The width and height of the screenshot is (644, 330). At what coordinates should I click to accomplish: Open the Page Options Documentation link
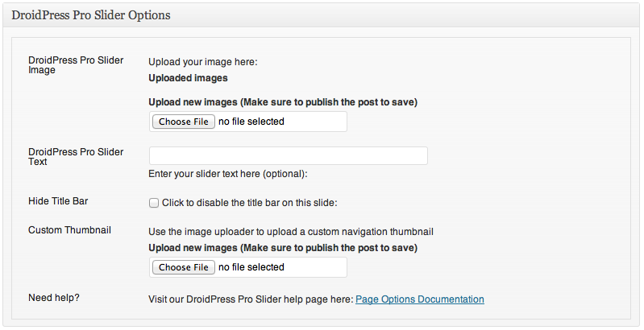pyautogui.click(x=420, y=299)
